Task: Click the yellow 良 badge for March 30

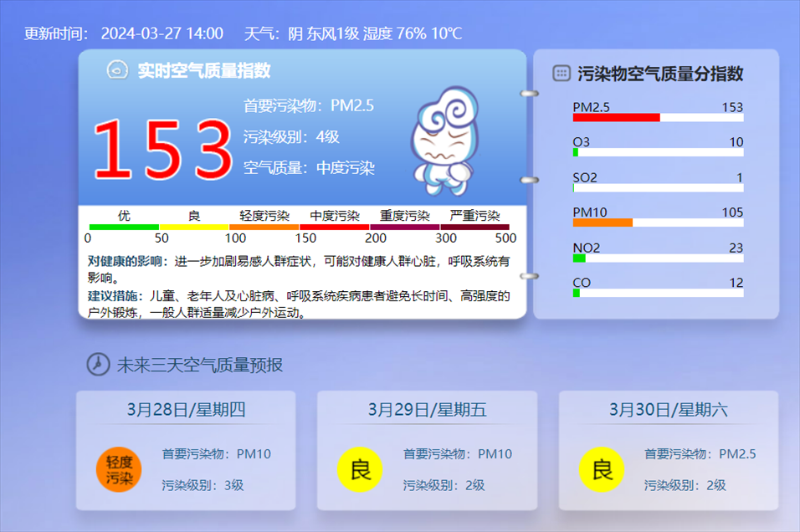Action: click(x=602, y=469)
